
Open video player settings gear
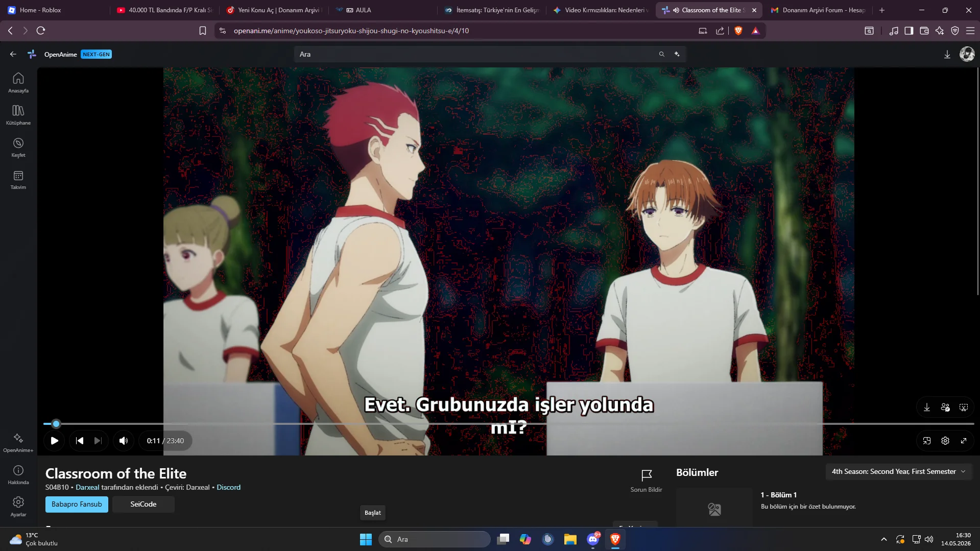click(945, 441)
